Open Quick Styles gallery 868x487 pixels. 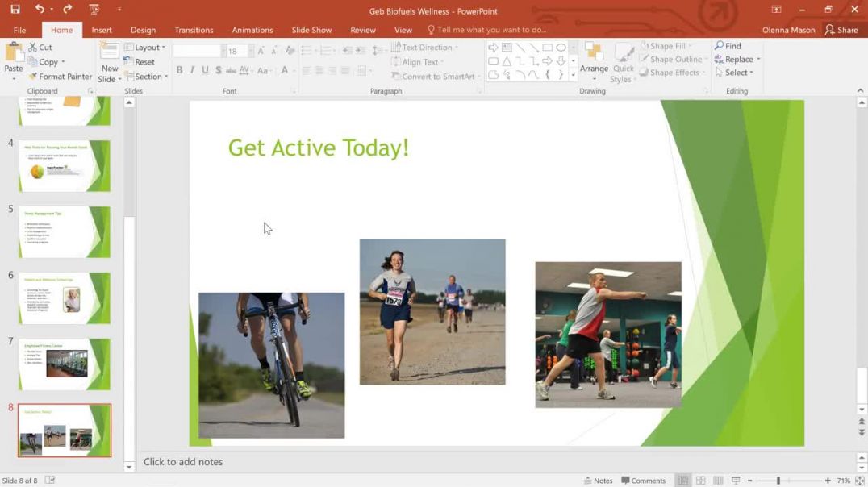click(624, 63)
